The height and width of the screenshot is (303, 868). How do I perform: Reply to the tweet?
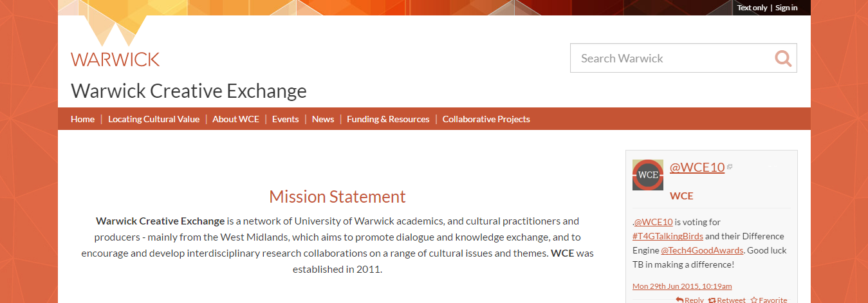click(690, 300)
